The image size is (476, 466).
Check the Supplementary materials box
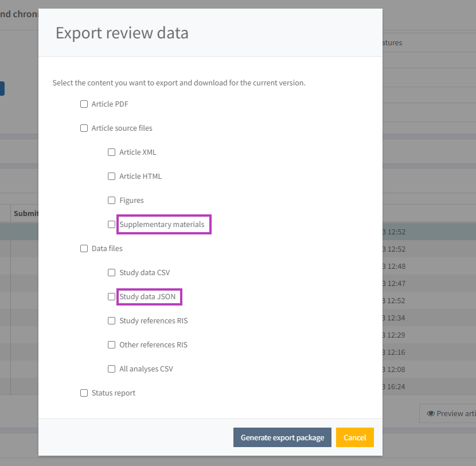(x=112, y=225)
